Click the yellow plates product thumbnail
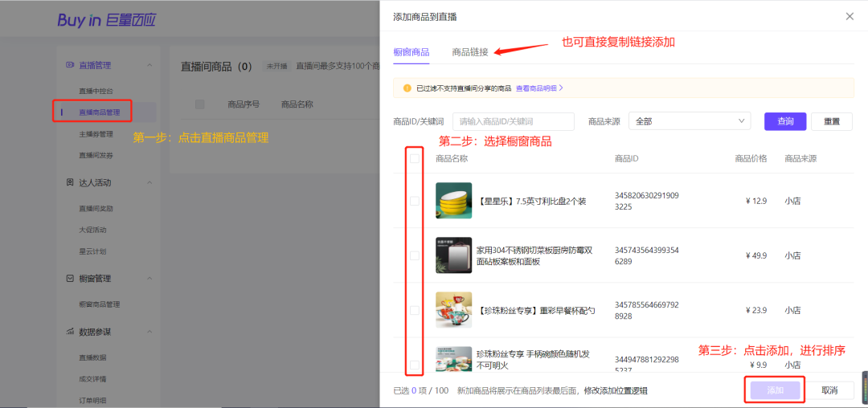Viewport: 868px width, 408px height. [x=454, y=201]
